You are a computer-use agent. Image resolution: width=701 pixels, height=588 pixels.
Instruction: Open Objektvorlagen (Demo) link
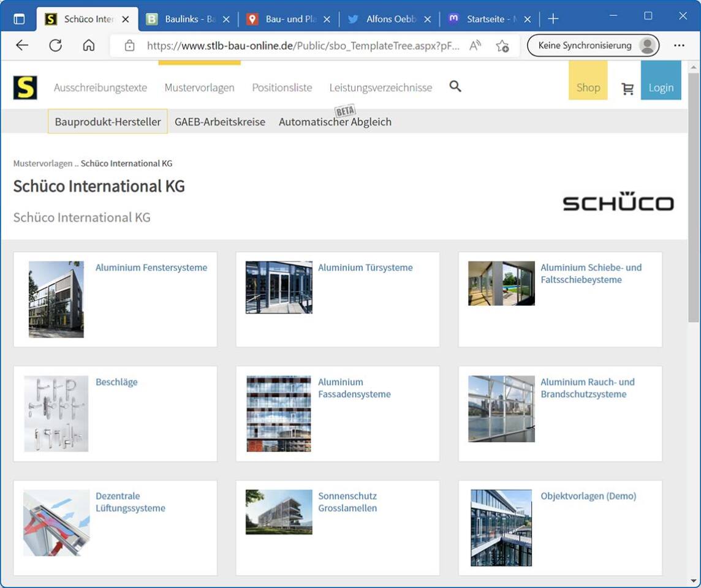[x=588, y=496]
